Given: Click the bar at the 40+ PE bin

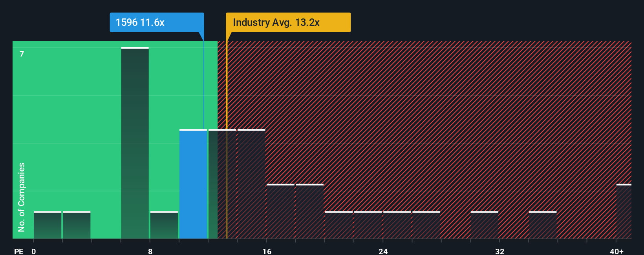Looking at the screenshot, I should pos(624,211).
